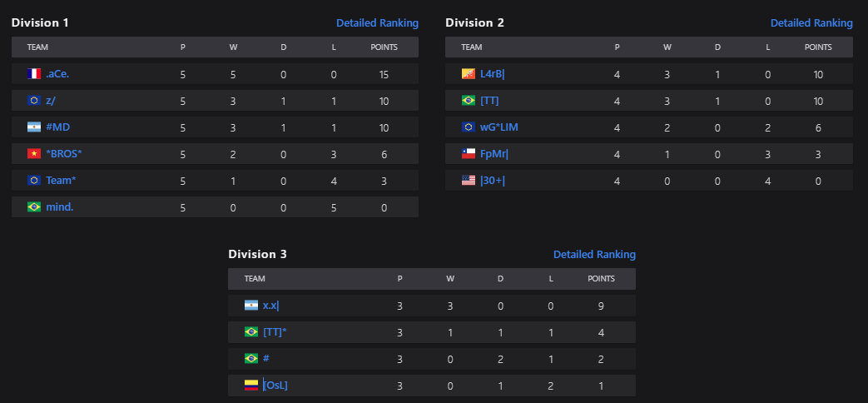Screen dimensions: 868x403
Task: Open the [TT] team in Division 2
Action: pos(489,101)
